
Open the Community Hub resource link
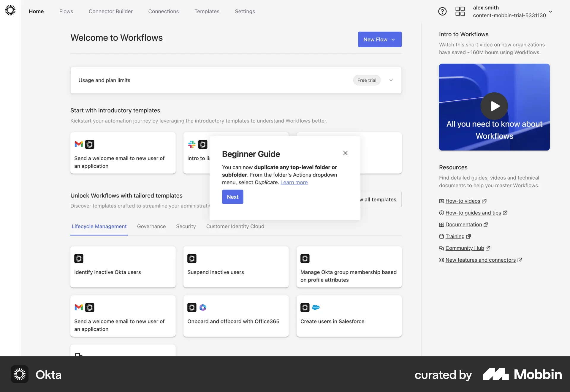464,248
